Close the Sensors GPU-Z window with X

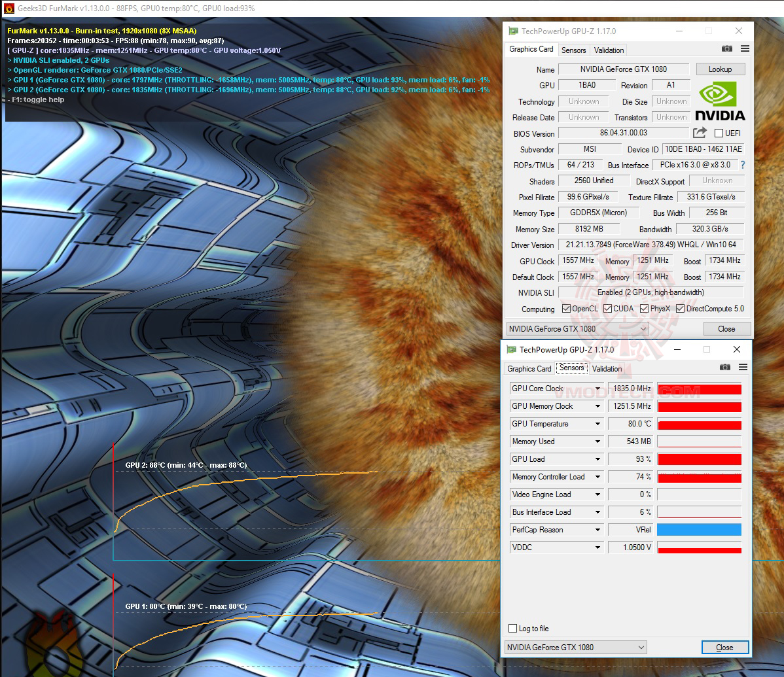pos(736,349)
